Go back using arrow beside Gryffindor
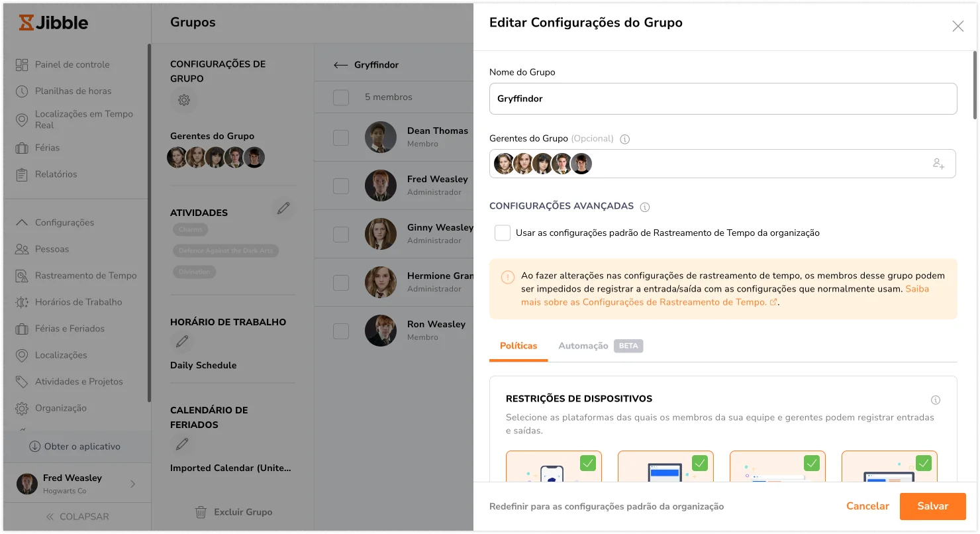 [x=340, y=65]
